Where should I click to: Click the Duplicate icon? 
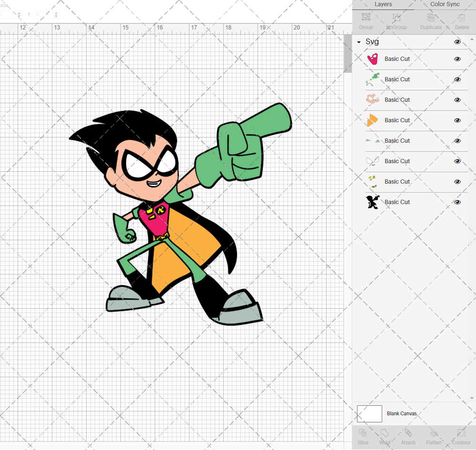click(x=431, y=17)
